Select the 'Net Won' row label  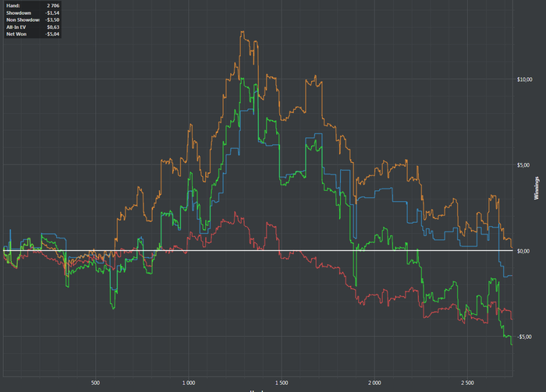coord(16,34)
